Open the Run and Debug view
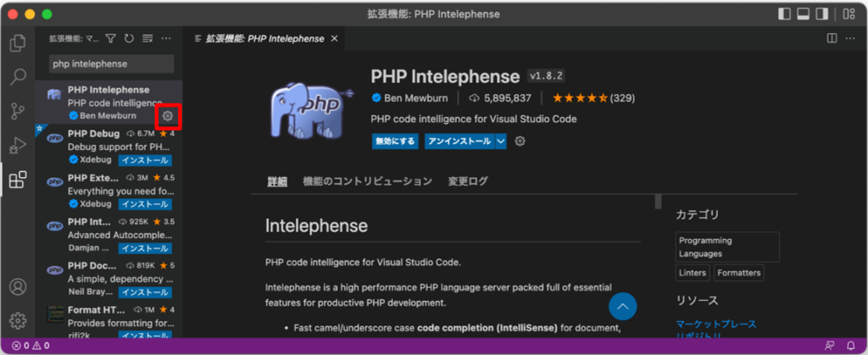868x355 pixels. tap(19, 146)
